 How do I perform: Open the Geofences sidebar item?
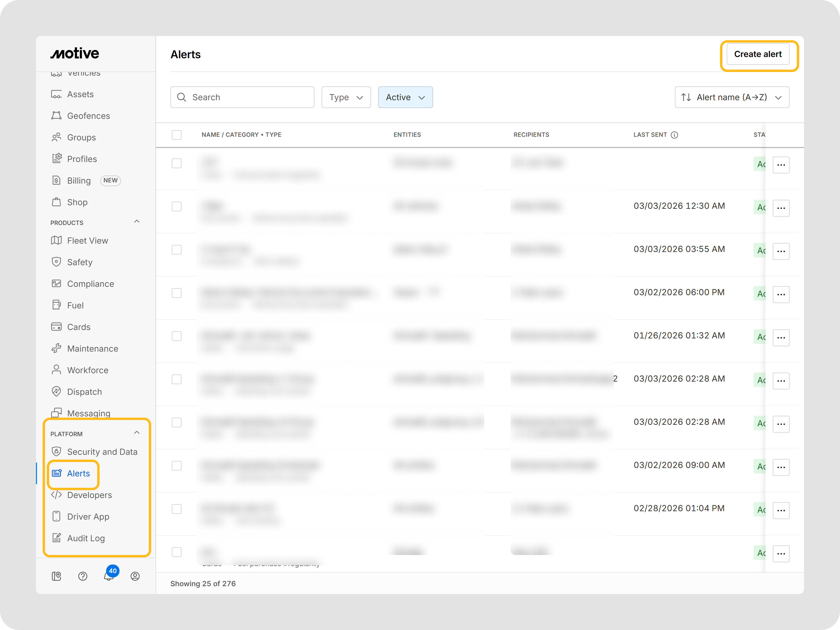tap(88, 116)
